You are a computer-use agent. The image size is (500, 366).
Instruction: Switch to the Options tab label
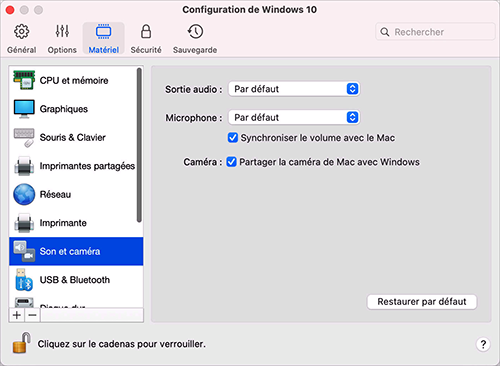tap(62, 50)
